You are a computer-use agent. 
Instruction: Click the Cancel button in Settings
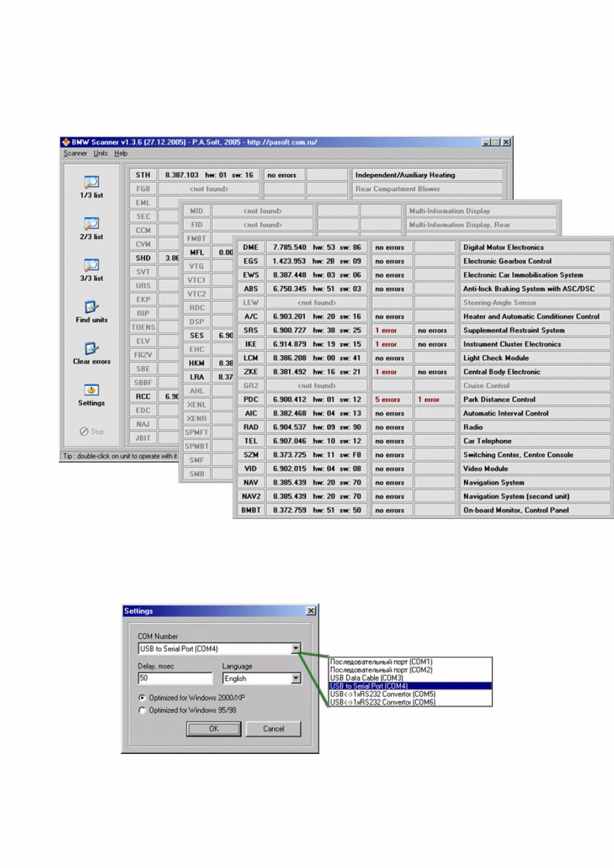click(273, 729)
